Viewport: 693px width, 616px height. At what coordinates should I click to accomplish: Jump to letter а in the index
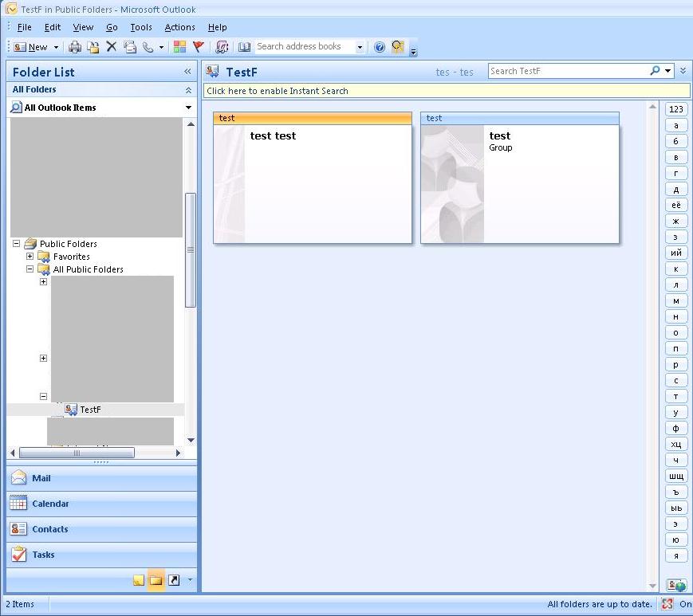tap(676, 125)
